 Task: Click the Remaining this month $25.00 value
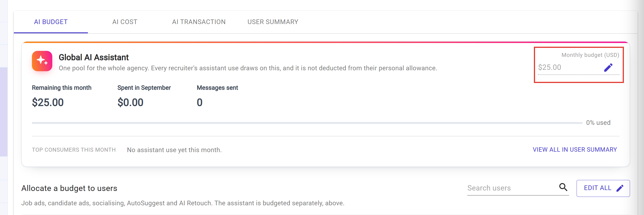pyautogui.click(x=48, y=102)
